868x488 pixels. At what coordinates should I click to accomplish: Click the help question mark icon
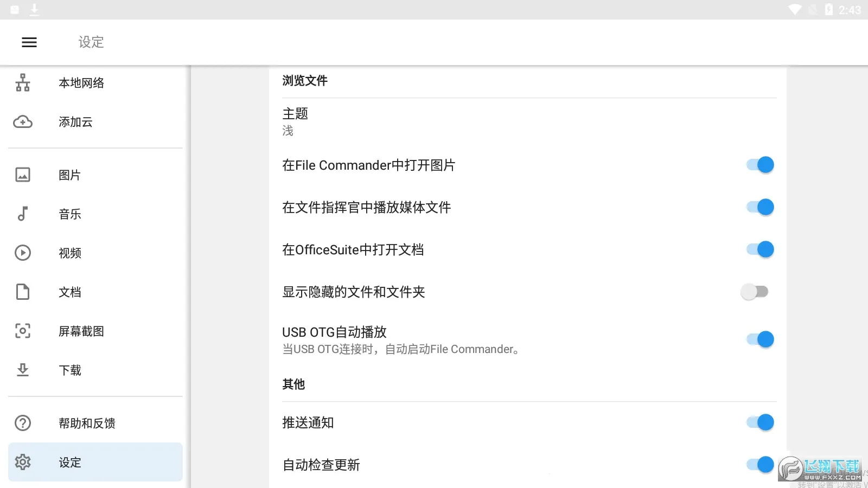tap(23, 423)
